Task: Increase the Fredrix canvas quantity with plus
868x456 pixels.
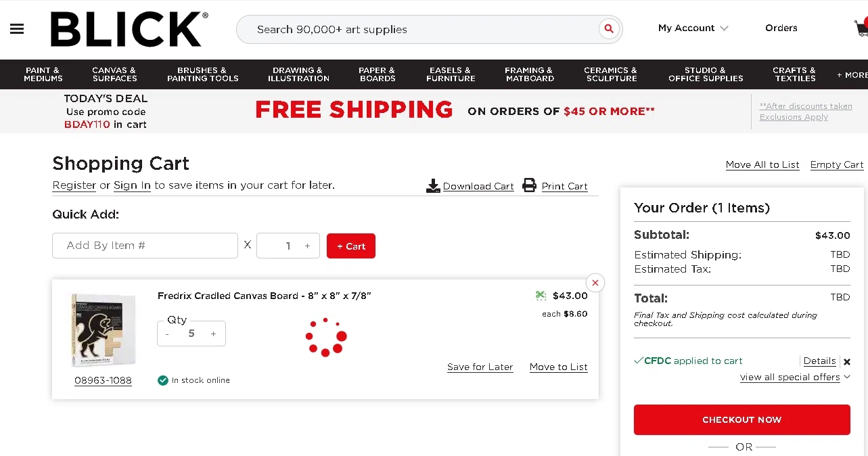Action: (214, 334)
